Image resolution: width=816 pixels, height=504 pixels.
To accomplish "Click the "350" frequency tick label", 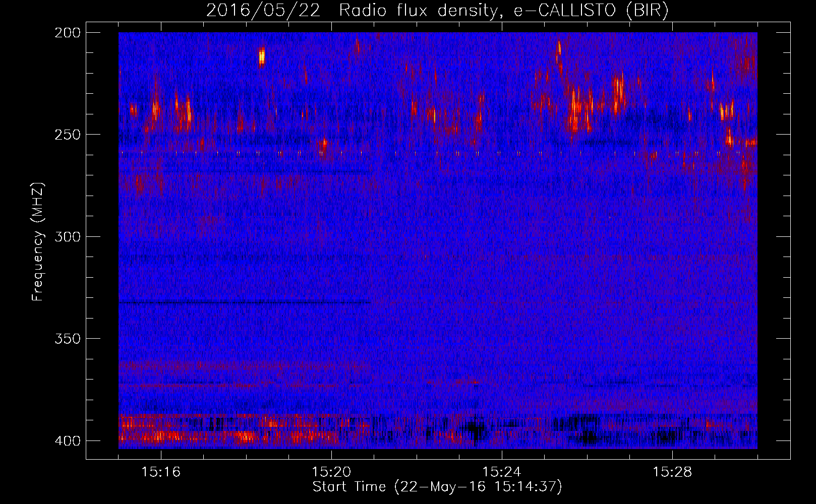I will (67, 339).
